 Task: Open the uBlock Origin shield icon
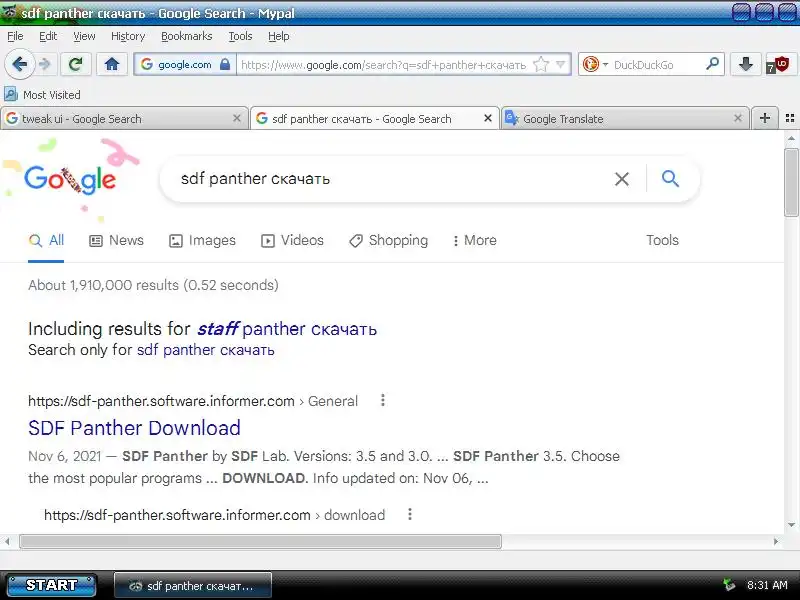[x=778, y=65]
